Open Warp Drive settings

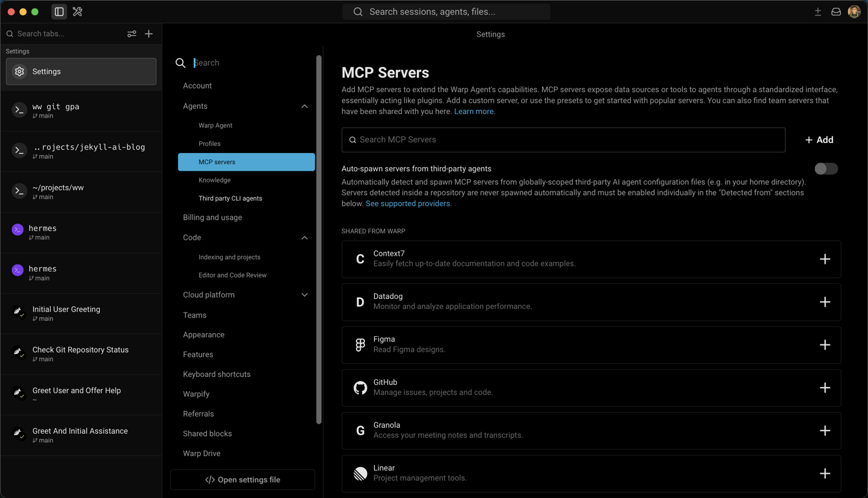point(201,454)
